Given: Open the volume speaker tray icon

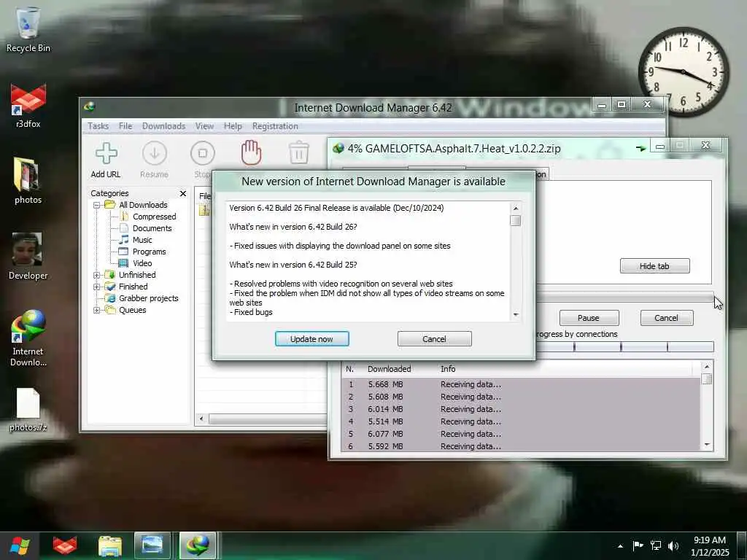Looking at the screenshot, I should point(673,545).
